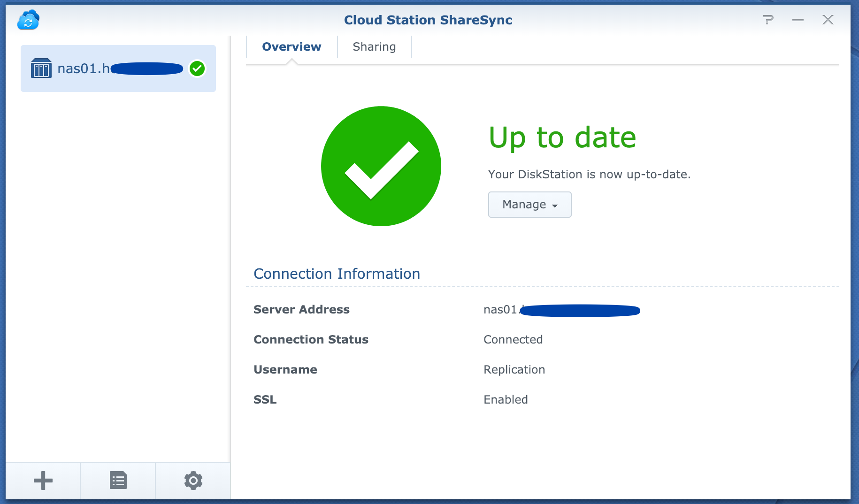Minimize the ShareSync window

point(798,20)
